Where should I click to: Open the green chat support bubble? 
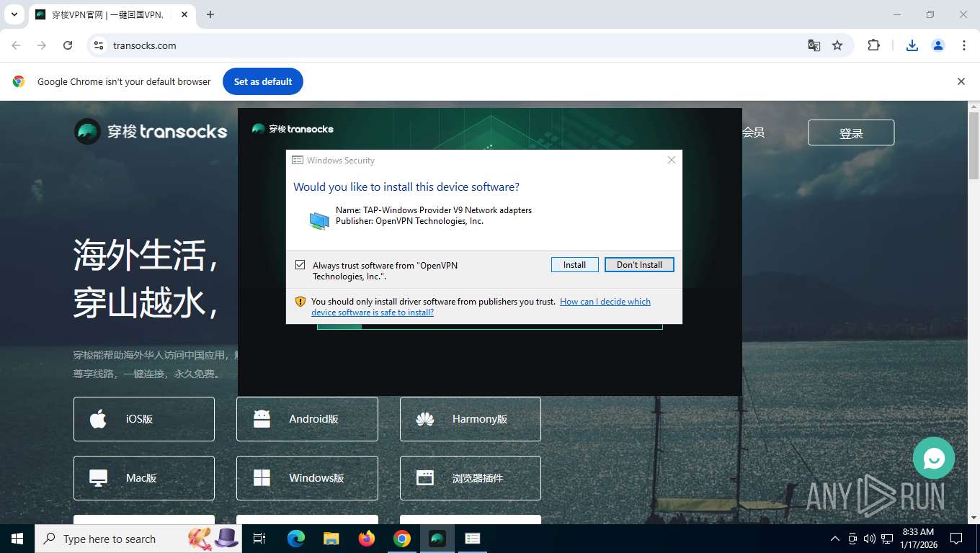click(x=934, y=458)
